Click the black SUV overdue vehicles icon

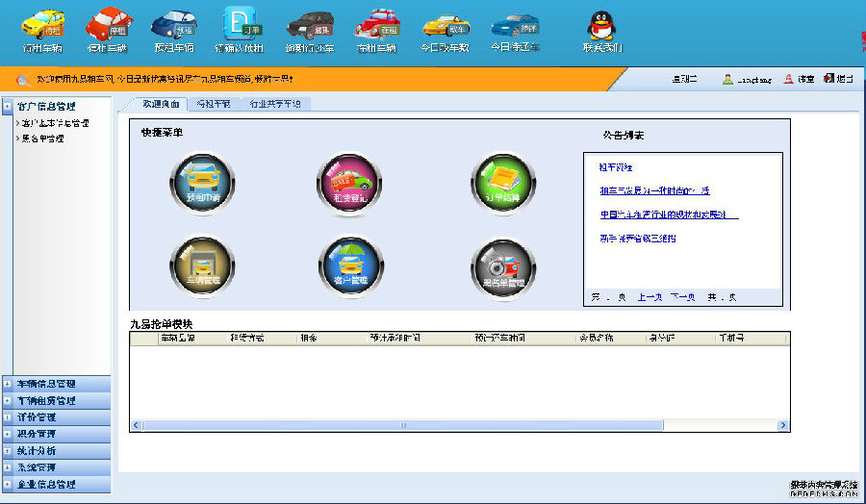click(x=309, y=26)
